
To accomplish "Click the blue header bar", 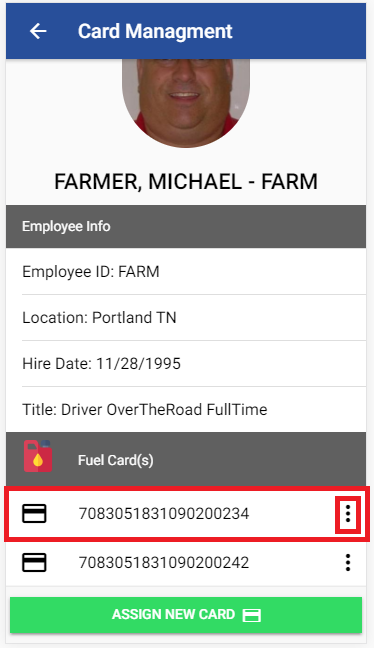I will (186, 31).
